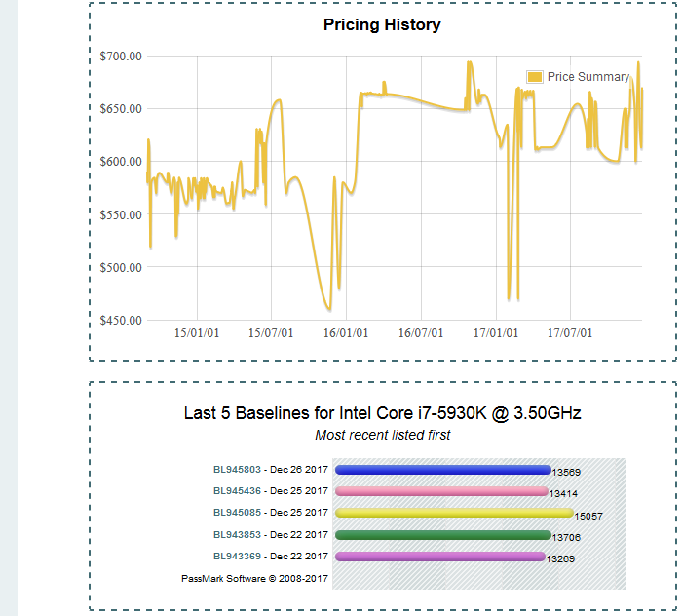Click the Price Summary legend label
Viewport: 683px width, 616px height.
coord(588,77)
